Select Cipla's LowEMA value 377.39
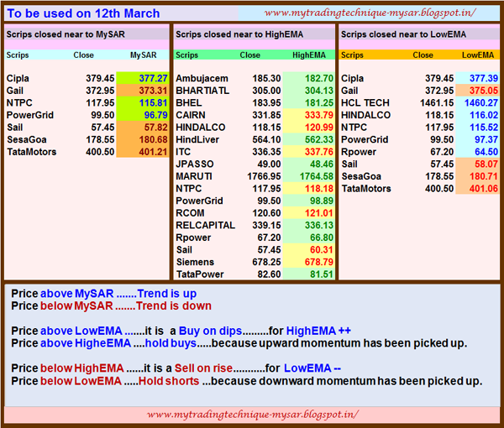Image resolution: width=504 pixels, height=428 pixels. tap(484, 78)
